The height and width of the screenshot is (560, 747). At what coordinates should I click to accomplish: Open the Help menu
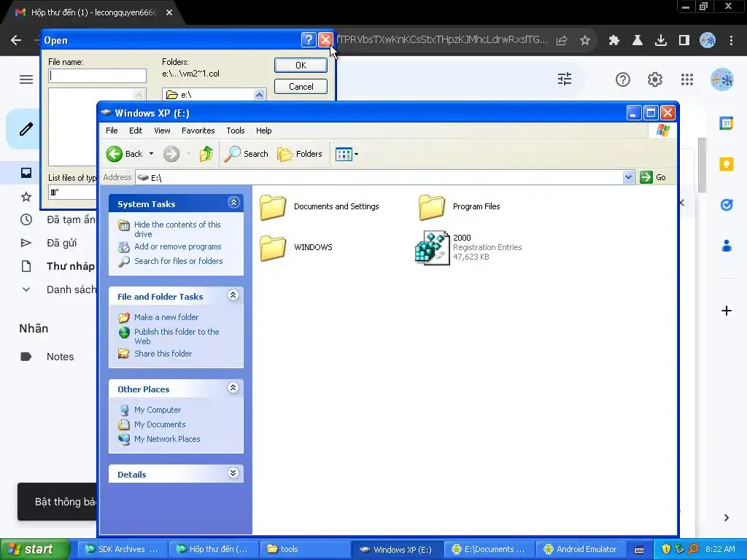(x=263, y=131)
